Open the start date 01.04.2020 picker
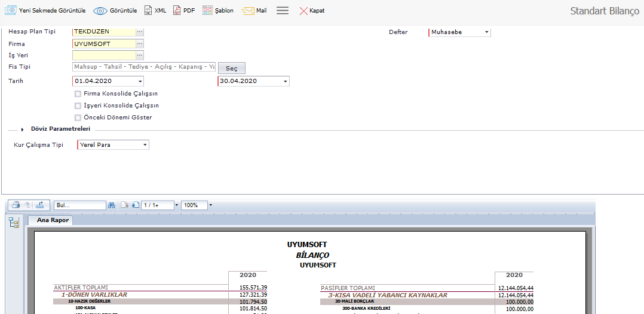 point(140,81)
